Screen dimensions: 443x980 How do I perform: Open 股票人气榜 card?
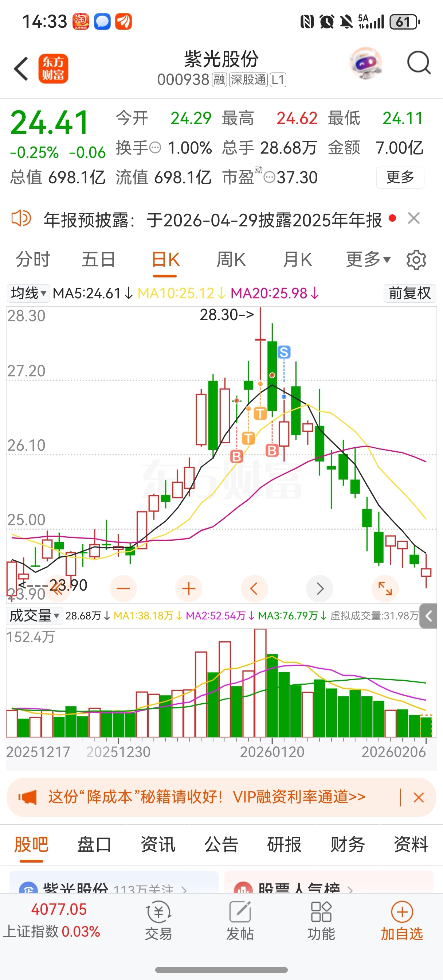(329, 883)
